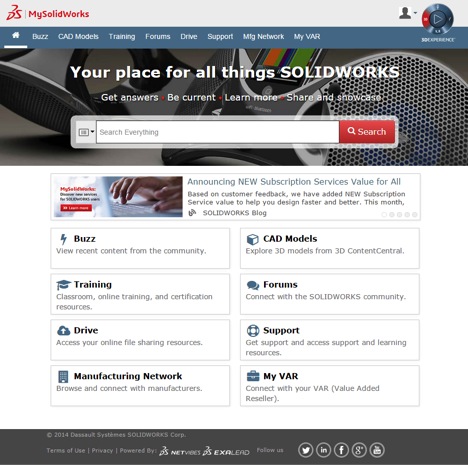Open the Forums tile heading
Image resolution: width=468 pixels, height=465 pixels.
pos(280,285)
